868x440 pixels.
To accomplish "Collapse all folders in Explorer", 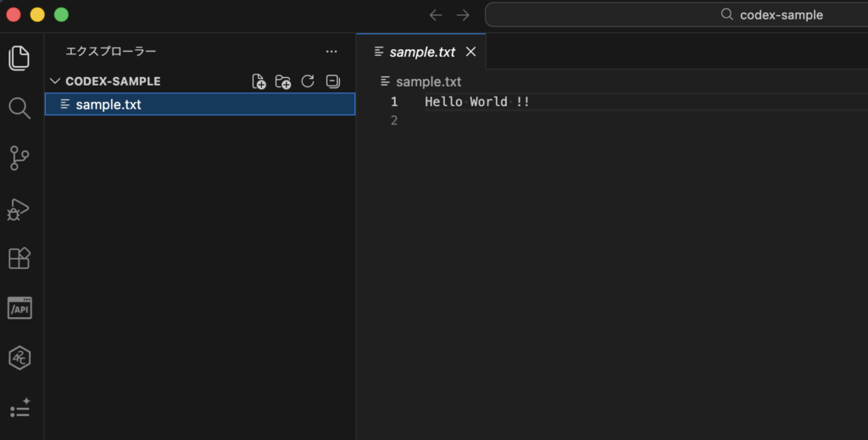I will pos(332,81).
